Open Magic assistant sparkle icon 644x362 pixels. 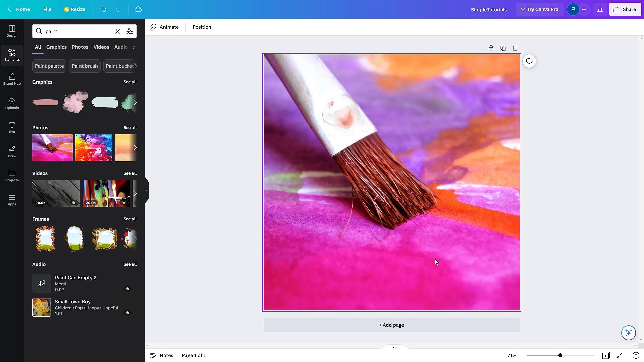tap(628, 333)
